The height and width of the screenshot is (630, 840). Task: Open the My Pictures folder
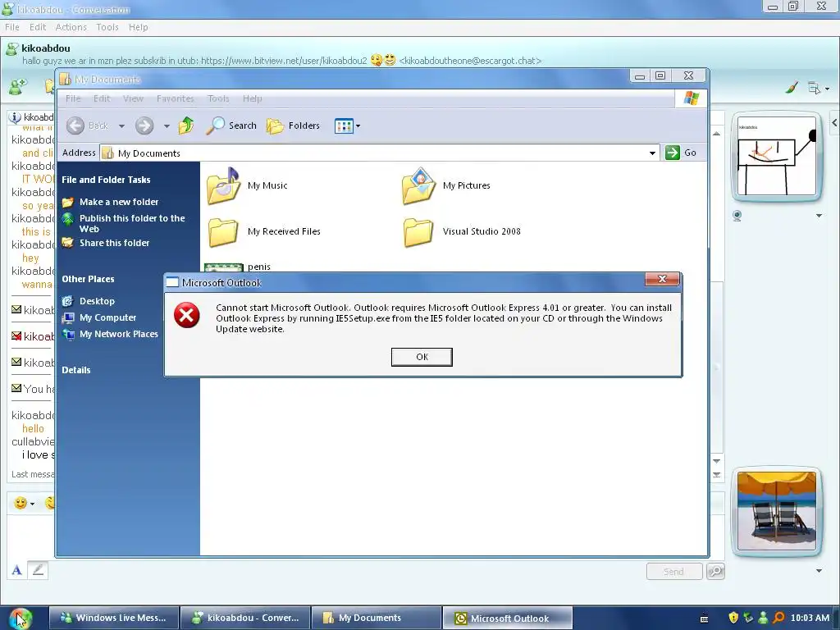click(446, 185)
